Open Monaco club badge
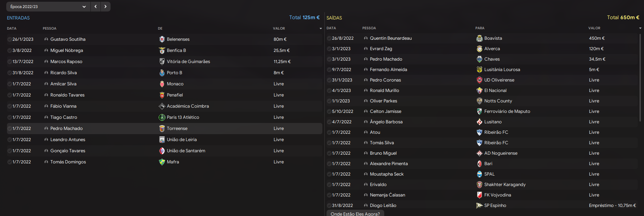 coord(162,84)
